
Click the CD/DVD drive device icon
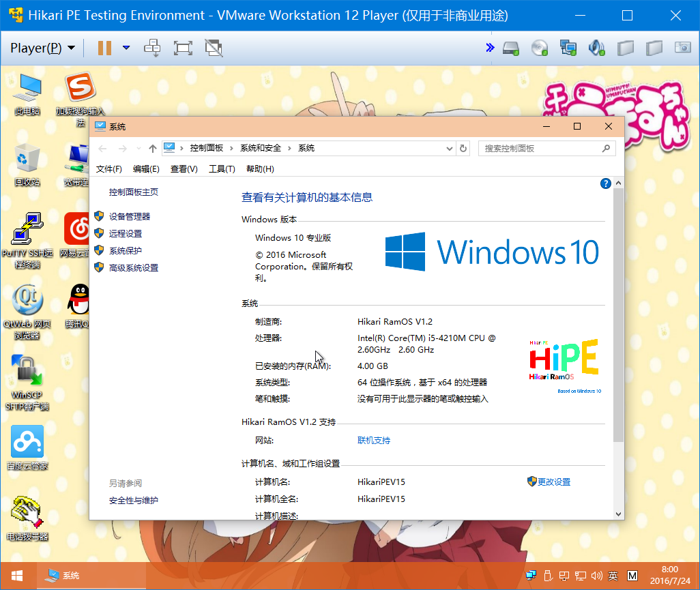(540, 48)
